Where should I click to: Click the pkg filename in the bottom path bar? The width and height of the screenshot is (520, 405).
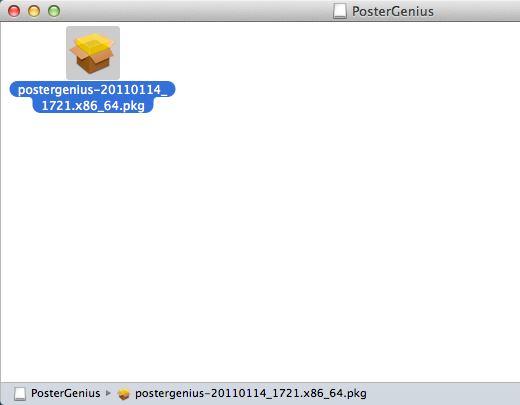click(x=251, y=394)
